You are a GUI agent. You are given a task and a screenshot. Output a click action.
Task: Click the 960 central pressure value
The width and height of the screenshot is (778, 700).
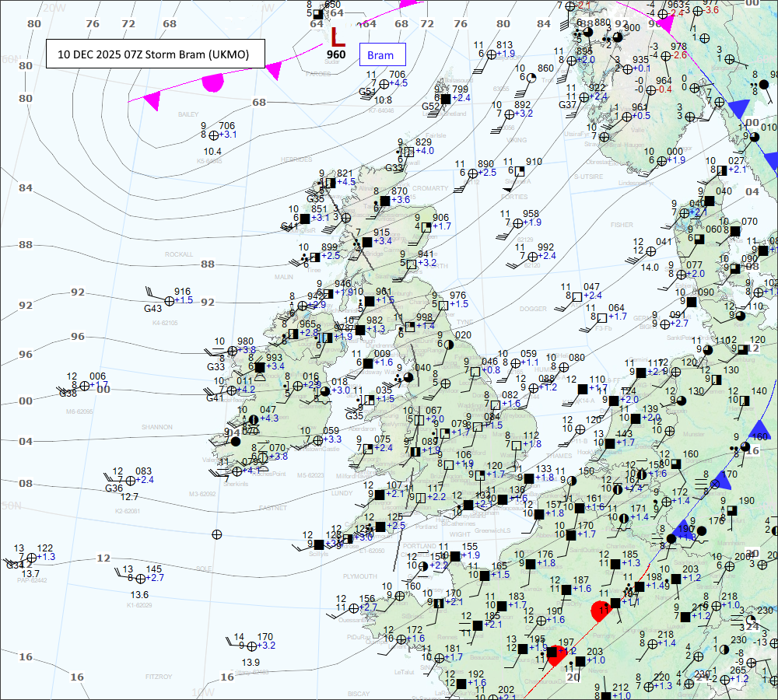[x=336, y=54]
